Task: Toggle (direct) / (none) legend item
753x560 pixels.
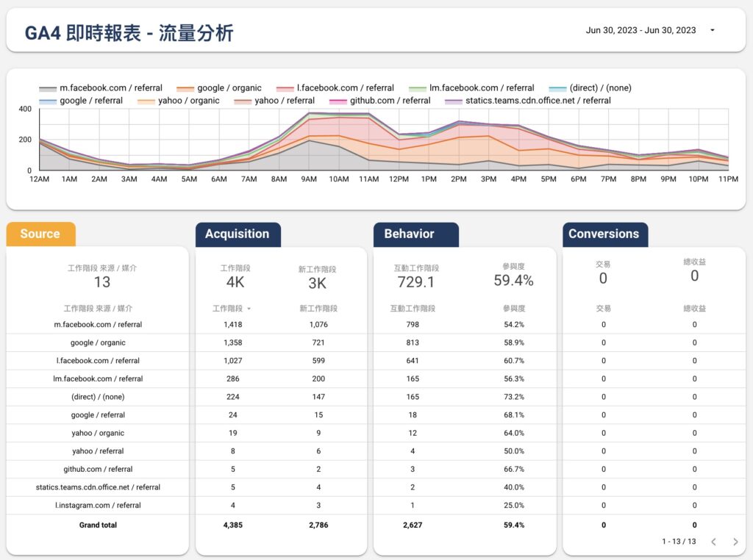Action: 590,87
